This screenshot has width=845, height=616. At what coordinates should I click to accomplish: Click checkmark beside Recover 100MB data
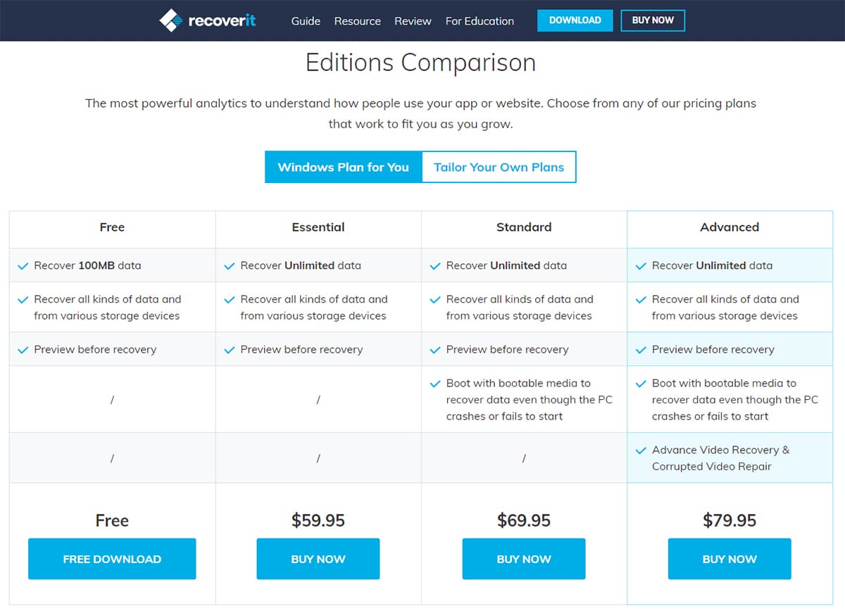pos(23,266)
